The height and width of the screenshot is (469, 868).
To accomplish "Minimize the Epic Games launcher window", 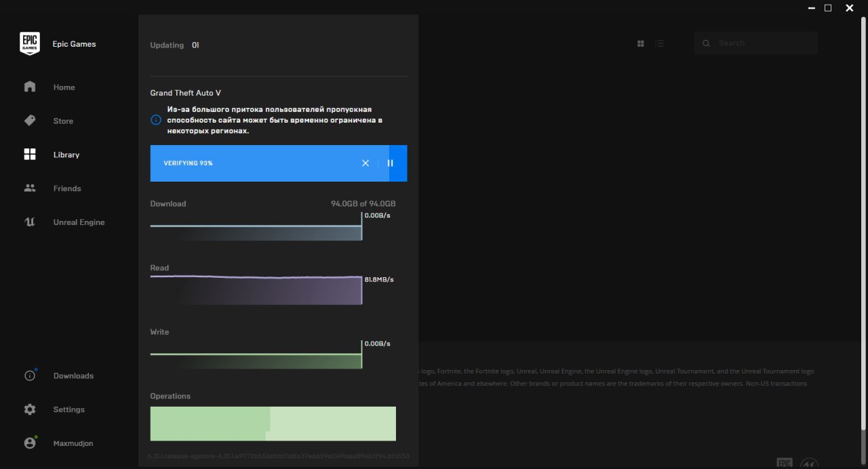I will (x=812, y=8).
